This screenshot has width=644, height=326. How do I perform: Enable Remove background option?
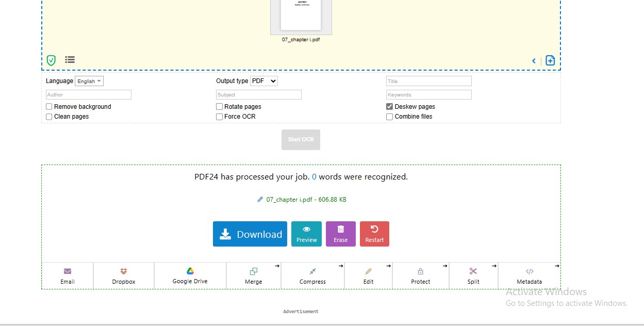point(49,107)
